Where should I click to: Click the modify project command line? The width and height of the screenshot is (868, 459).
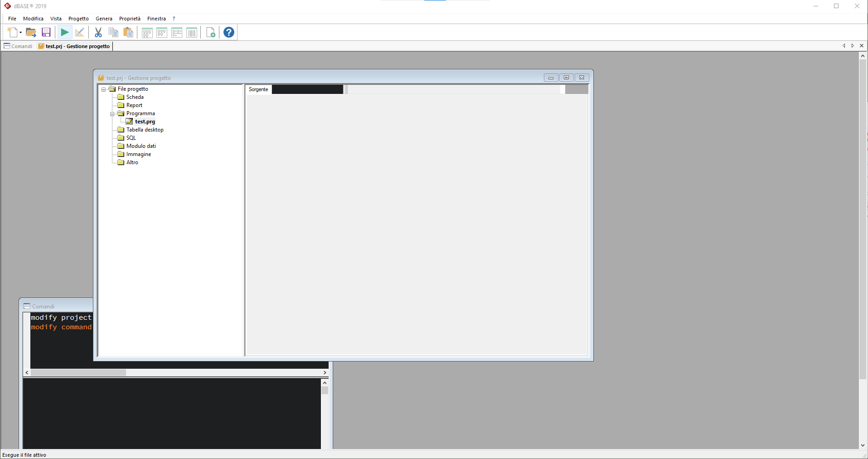61,317
